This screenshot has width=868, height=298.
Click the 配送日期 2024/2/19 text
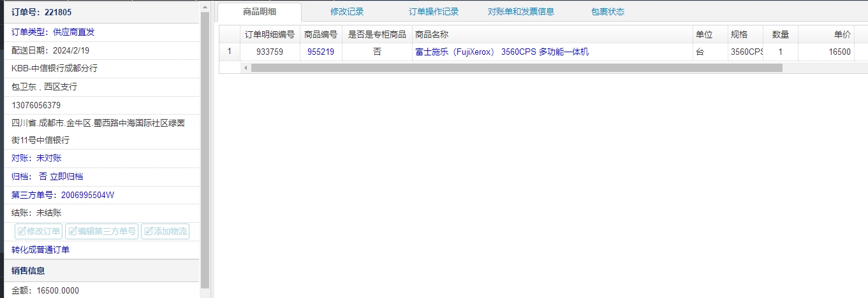coord(50,50)
